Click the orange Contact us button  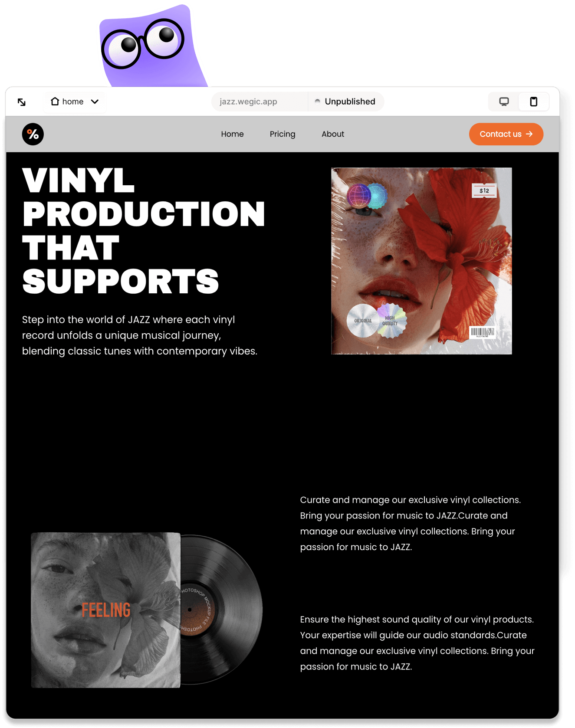click(x=506, y=134)
